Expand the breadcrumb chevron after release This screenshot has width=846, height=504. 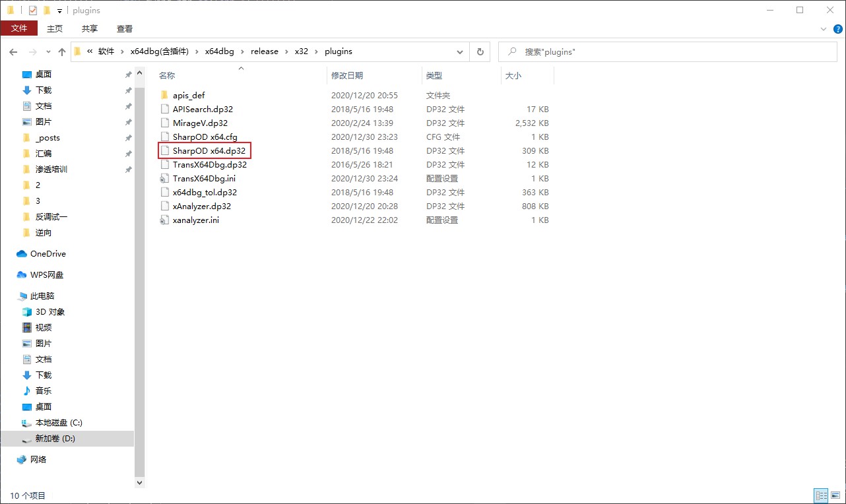pos(286,51)
